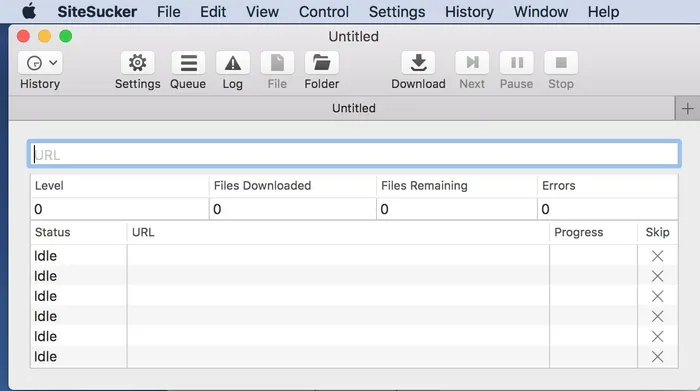700x391 pixels.
Task: Open the SiteSucker application menu
Action: pos(97,12)
